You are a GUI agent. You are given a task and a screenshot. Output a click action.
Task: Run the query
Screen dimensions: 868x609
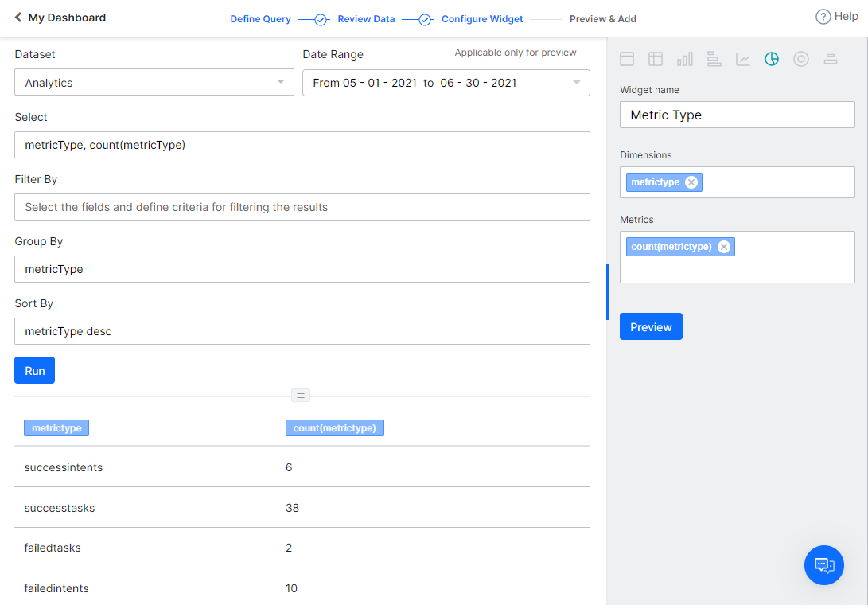(x=34, y=369)
